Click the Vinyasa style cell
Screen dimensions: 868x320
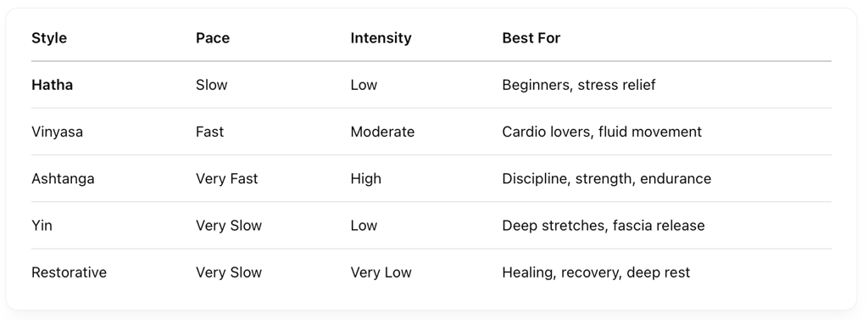click(57, 132)
